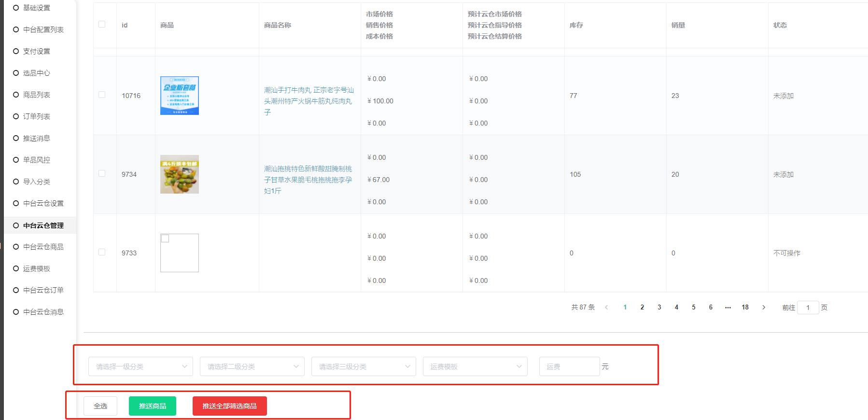This screenshot has width=868, height=420.
Task: Jump to page 18 in pagination
Action: [x=745, y=308]
